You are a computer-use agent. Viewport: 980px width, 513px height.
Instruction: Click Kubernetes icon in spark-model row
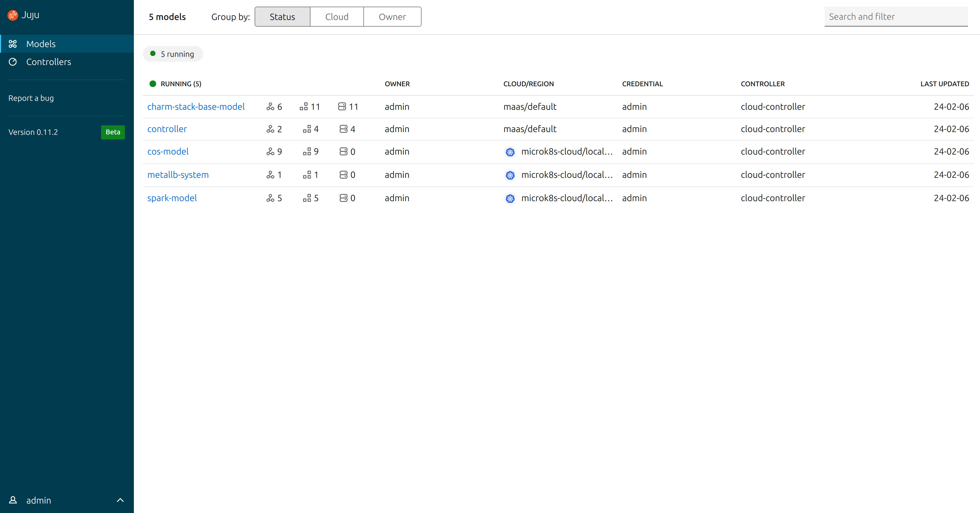[510, 199]
